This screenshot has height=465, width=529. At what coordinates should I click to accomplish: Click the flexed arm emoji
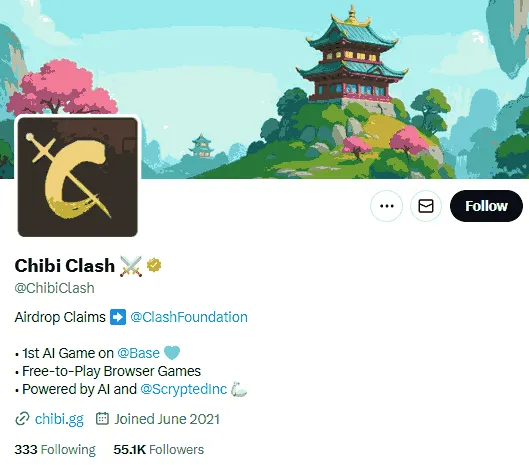(239, 389)
